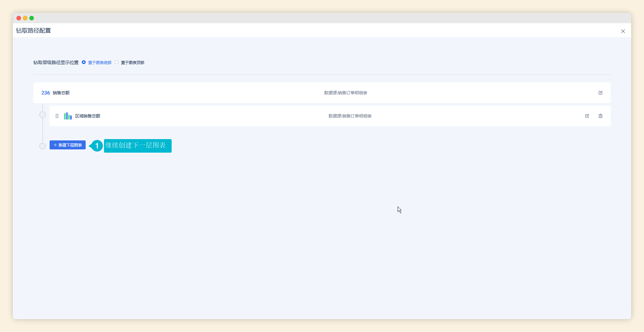644x332 pixels.
Task: Click the red macOS close button
Action: point(19,18)
